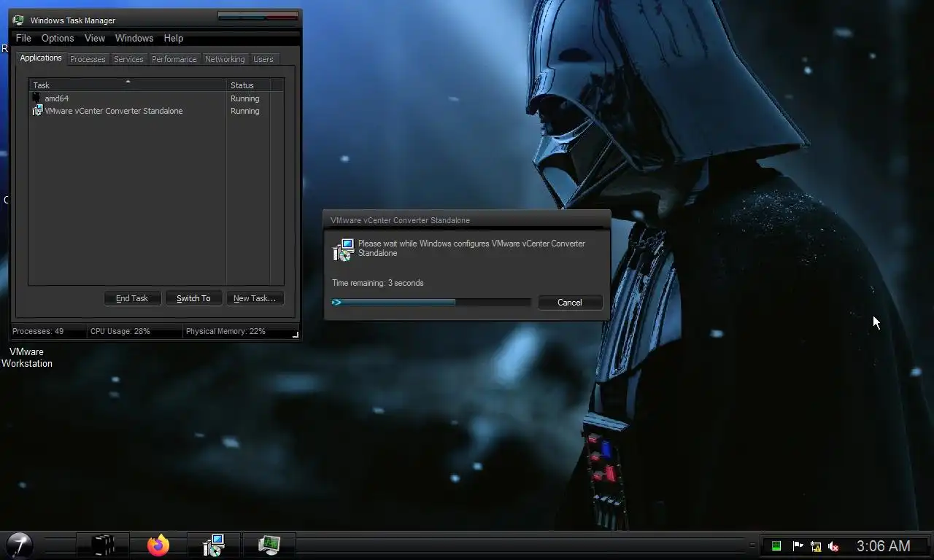The width and height of the screenshot is (934, 560).
Task: Switch to the Networking tab
Action: tap(225, 59)
